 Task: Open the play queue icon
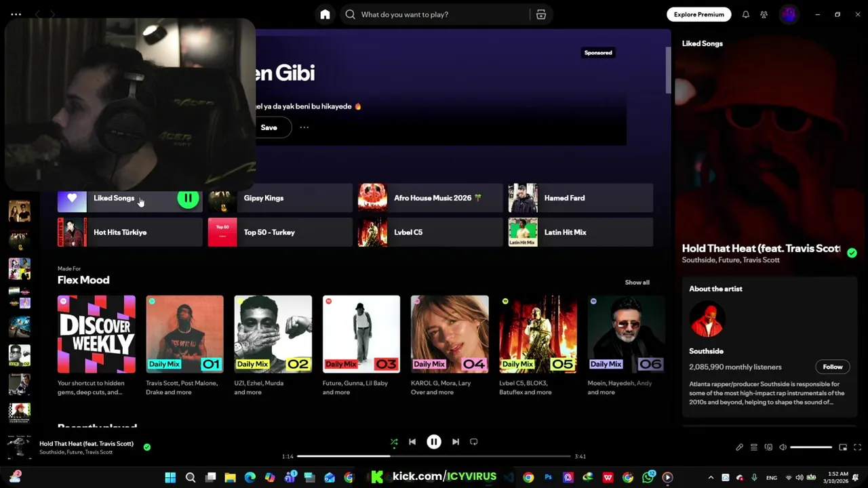click(x=754, y=447)
